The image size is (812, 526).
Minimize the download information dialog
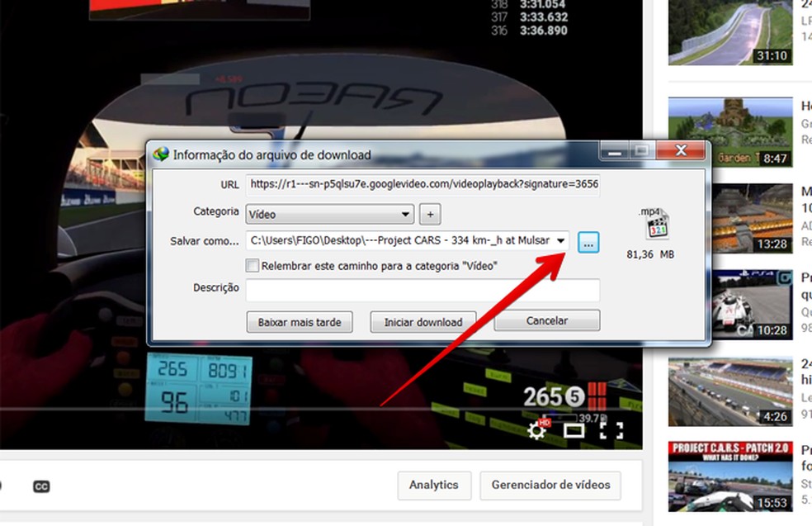click(614, 151)
